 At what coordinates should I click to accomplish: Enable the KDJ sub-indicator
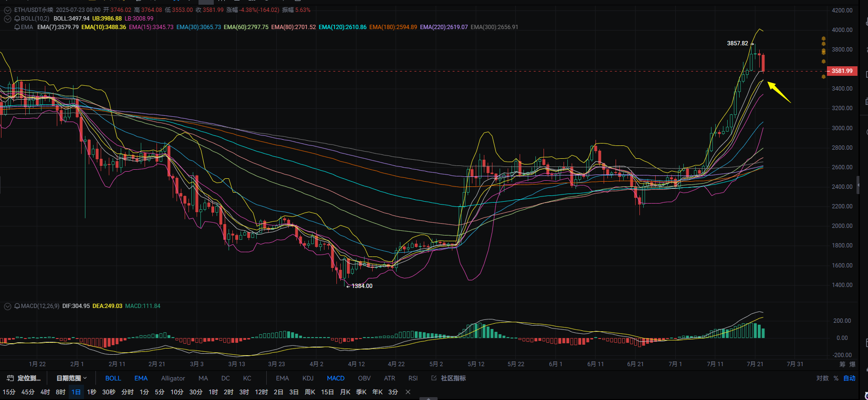(x=308, y=378)
